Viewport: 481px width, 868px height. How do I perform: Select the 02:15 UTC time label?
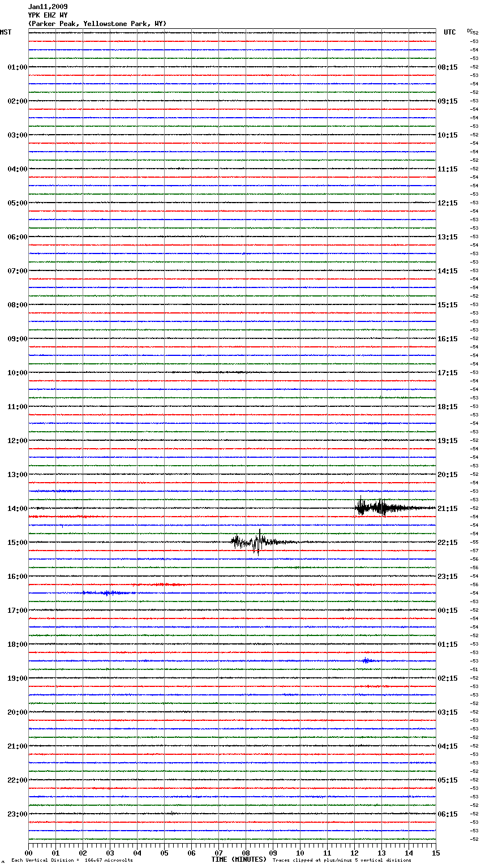tap(448, 678)
